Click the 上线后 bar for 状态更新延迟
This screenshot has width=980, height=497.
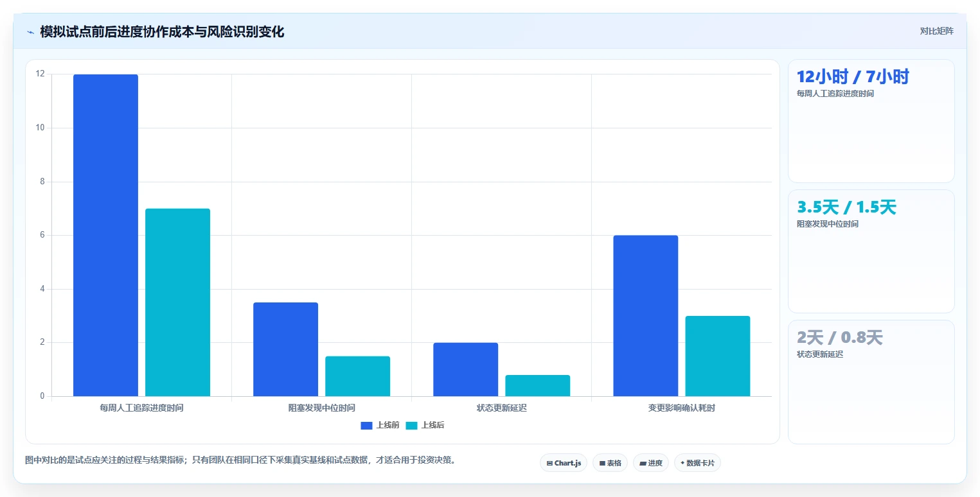[537, 385]
